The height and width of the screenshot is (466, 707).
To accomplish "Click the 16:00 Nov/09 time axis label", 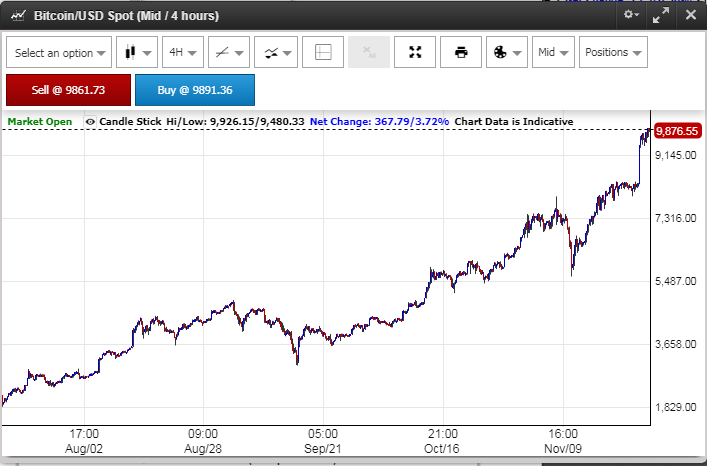I will (563, 441).
